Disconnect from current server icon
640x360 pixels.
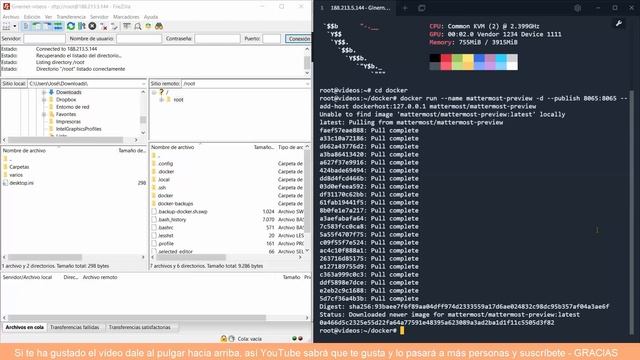pos(104,26)
